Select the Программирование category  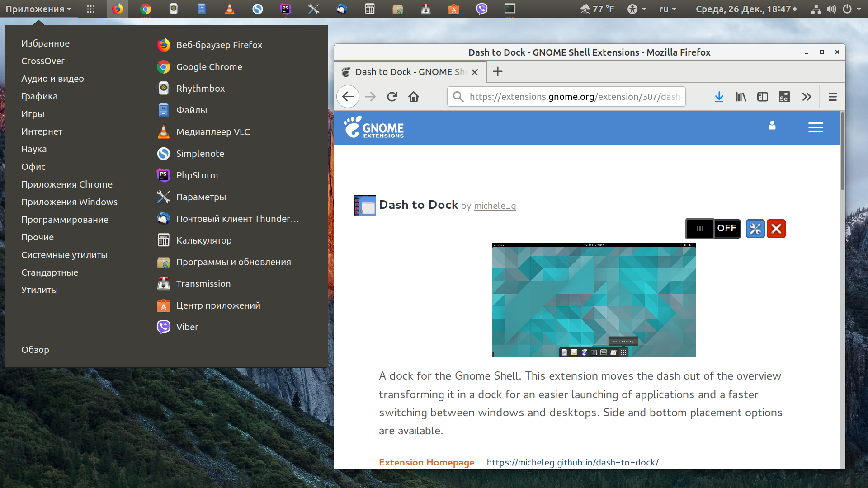click(65, 220)
